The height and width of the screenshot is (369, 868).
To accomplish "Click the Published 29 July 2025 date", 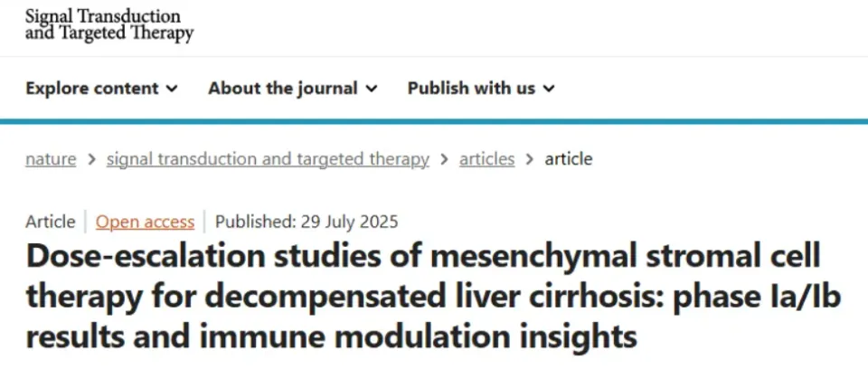I will pyautogui.click(x=307, y=222).
